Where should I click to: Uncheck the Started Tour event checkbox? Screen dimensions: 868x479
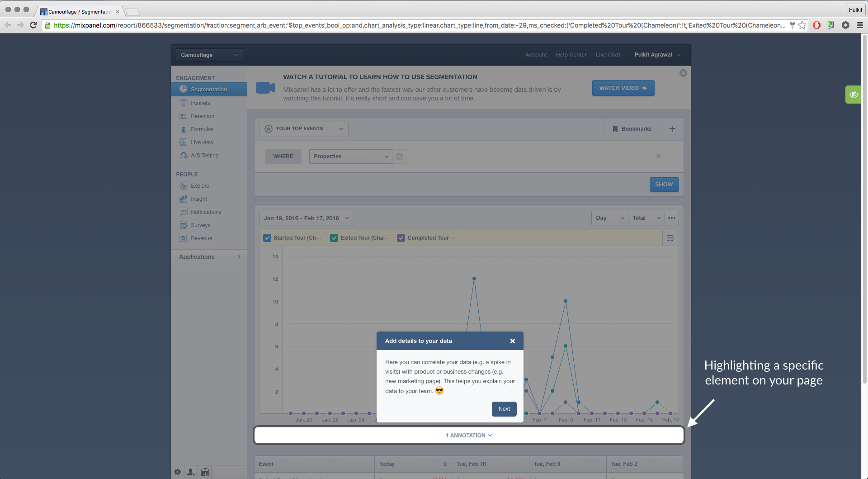pos(267,238)
